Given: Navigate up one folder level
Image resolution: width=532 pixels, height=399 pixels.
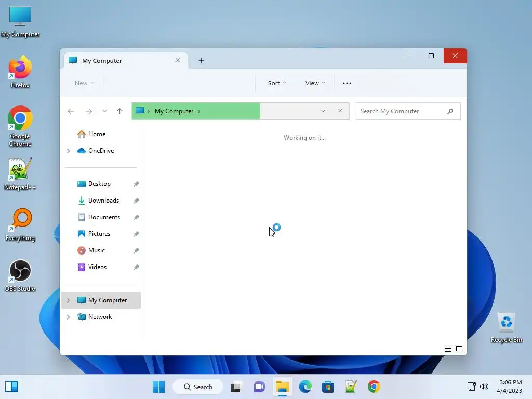Looking at the screenshot, I should point(119,111).
